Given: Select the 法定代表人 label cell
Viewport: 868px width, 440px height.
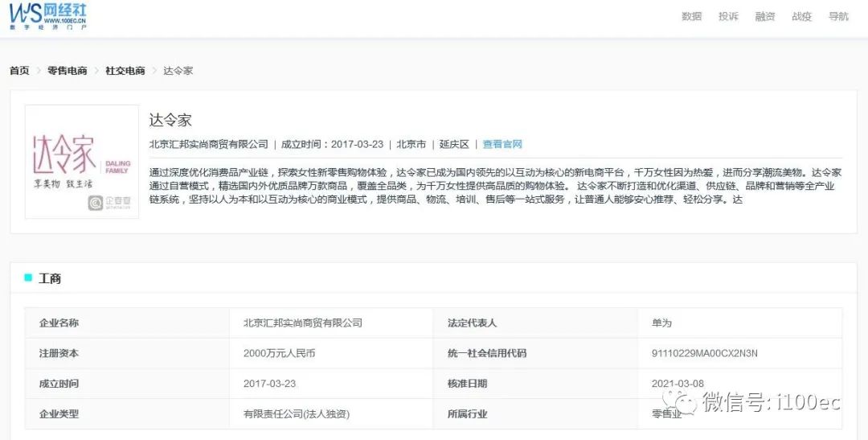Looking at the screenshot, I should click(x=535, y=323).
